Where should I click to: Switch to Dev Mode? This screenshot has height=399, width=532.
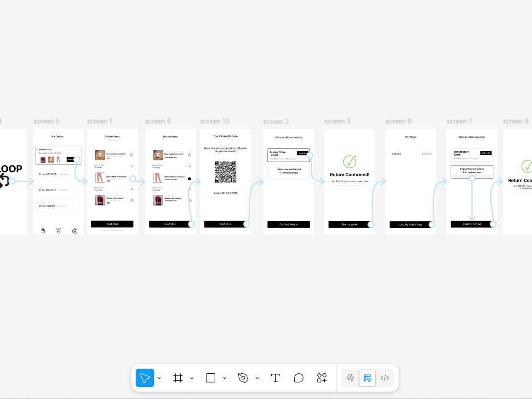point(385,378)
